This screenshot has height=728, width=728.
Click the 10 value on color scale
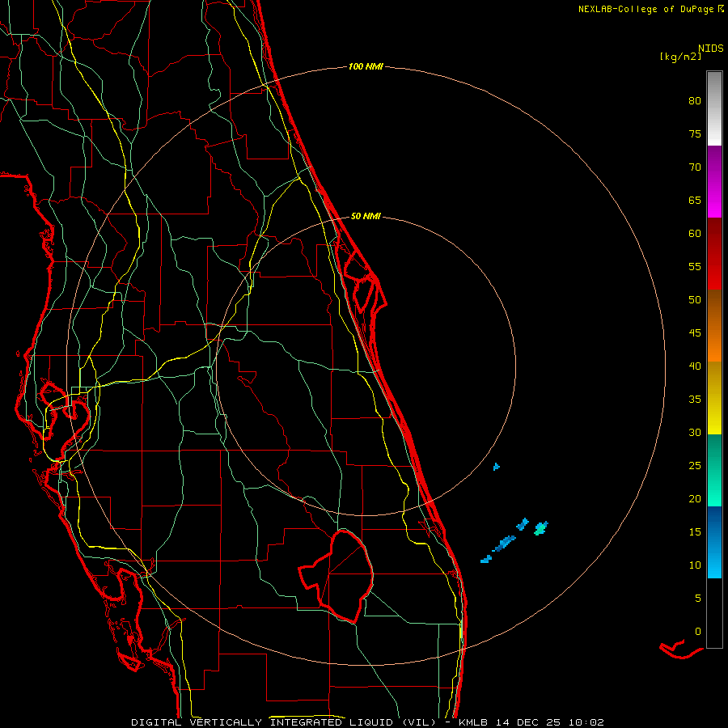click(x=695, y=565)
